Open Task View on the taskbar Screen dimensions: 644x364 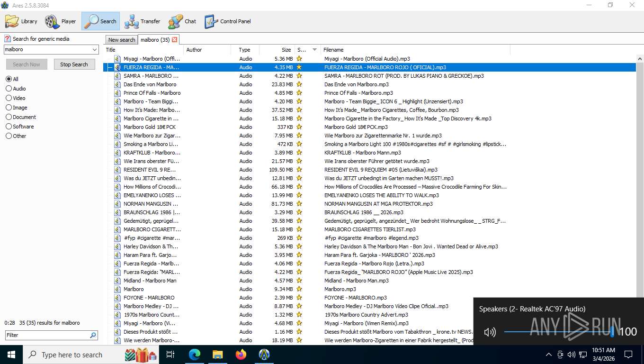(x=170, y=355)
